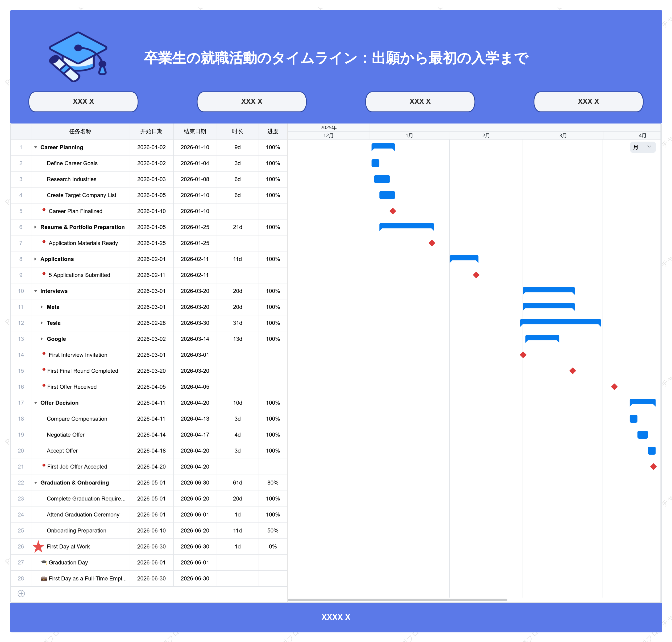Click Attend Graduation Ceremony task name

(83, 515)
